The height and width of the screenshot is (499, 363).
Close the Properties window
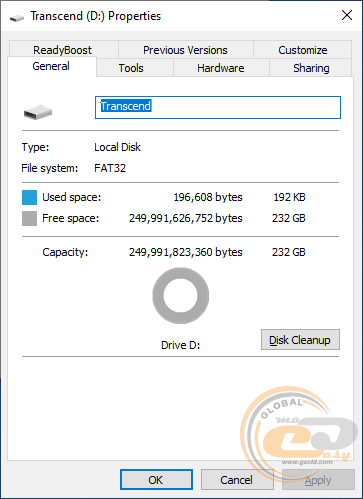(347, 15)
